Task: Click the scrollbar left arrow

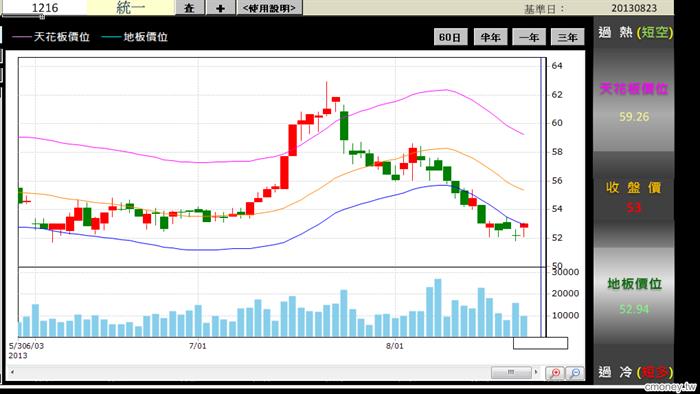Action: click(12, 372)
